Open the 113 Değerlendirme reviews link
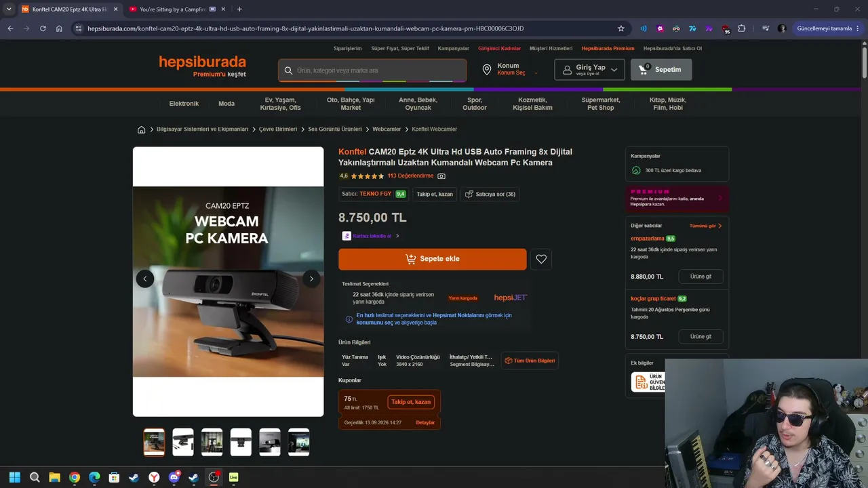The height and width of the screenshot is (488, 868). [410, 176]
